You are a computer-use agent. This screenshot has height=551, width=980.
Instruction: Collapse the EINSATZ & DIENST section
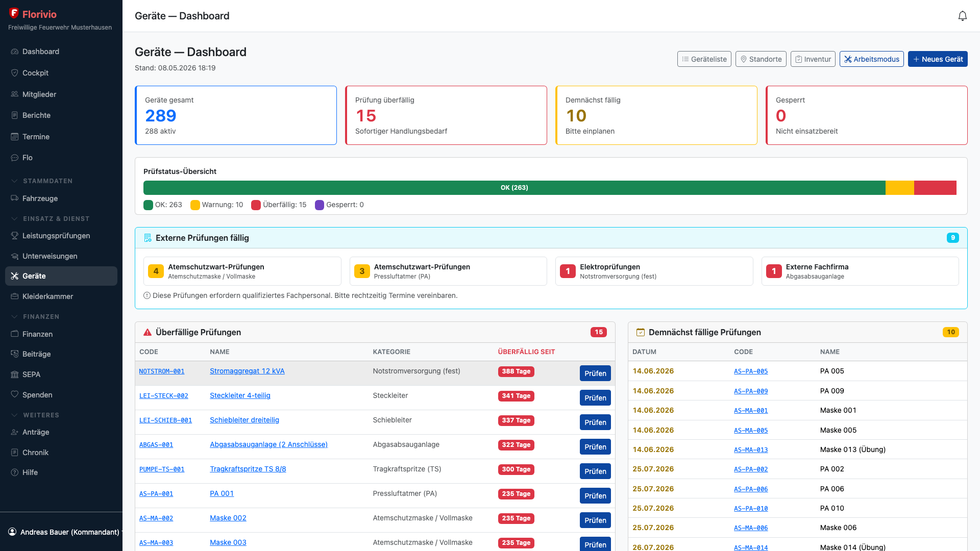point(50,219)
